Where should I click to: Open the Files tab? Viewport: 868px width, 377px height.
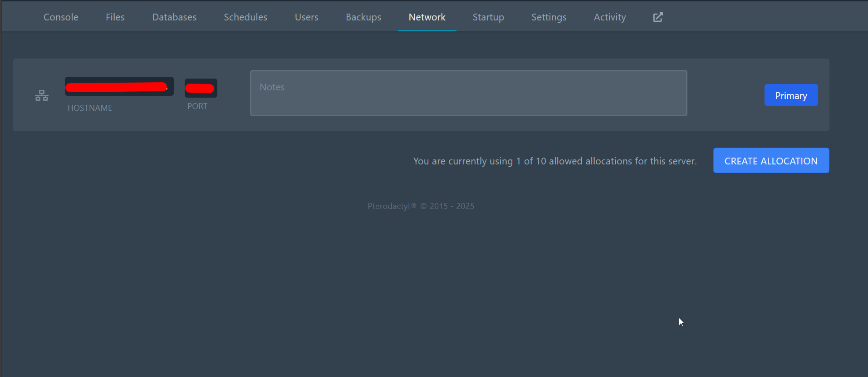(115, 17)
